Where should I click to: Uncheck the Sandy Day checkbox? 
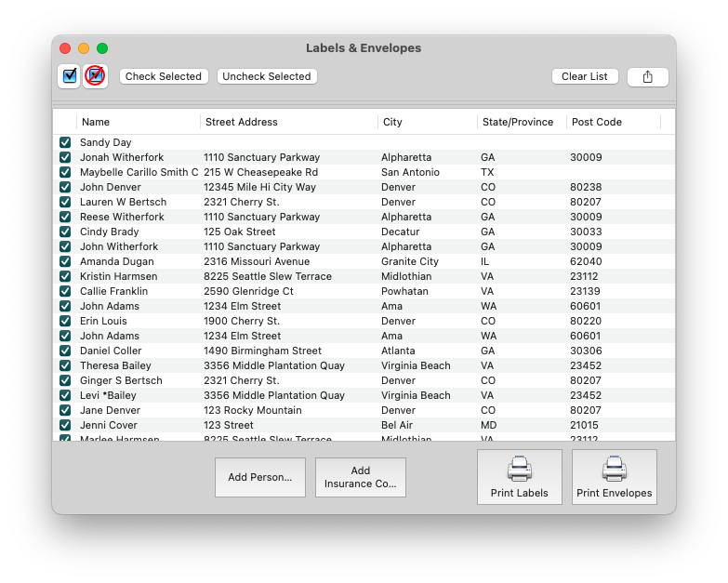(65, 142)
